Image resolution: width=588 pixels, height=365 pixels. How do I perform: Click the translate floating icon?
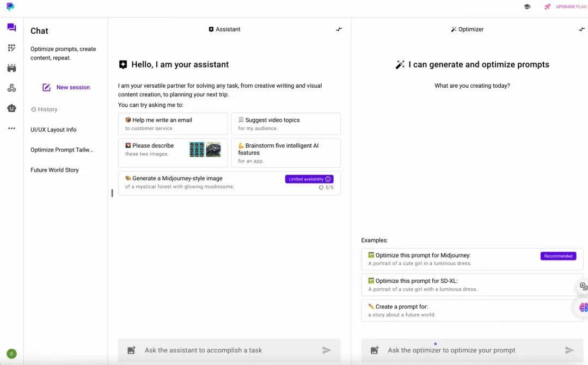583,287
